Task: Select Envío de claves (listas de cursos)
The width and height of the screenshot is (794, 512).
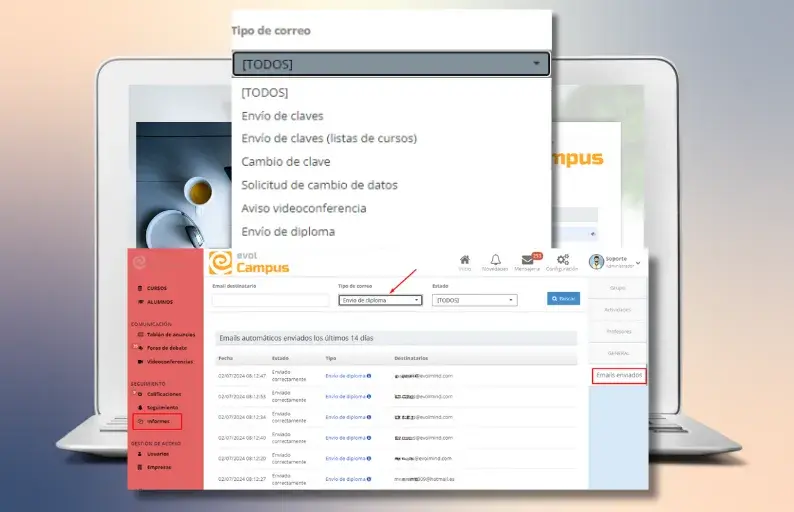Action: (x=329, y=138)
